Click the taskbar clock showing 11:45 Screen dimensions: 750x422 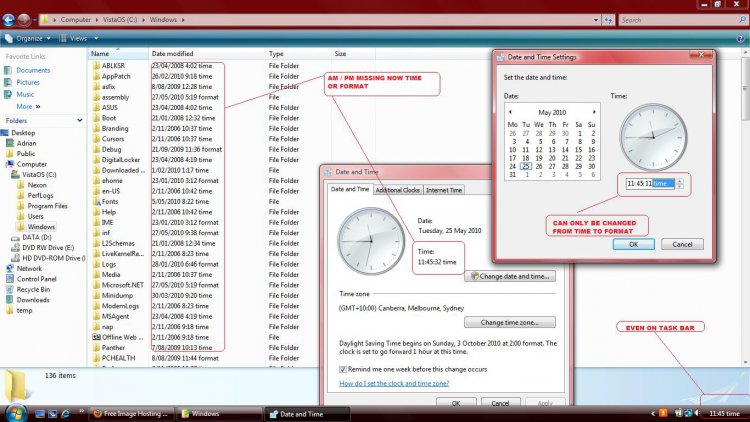click(x=724, y=414)
